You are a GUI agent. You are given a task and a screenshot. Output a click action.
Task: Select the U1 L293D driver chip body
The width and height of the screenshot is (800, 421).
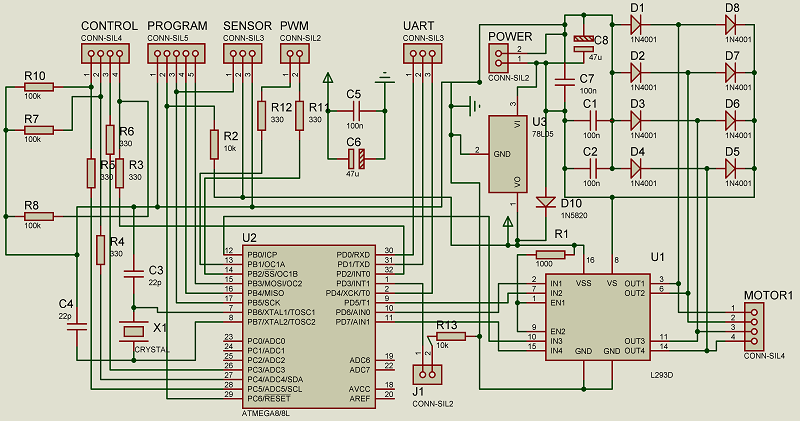(598, 317)
